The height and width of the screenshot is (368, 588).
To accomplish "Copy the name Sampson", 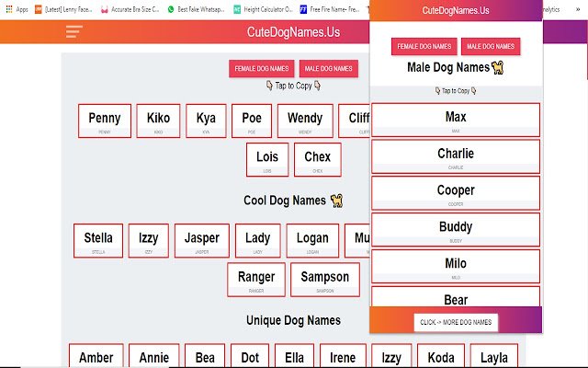I will click(325, 280).
